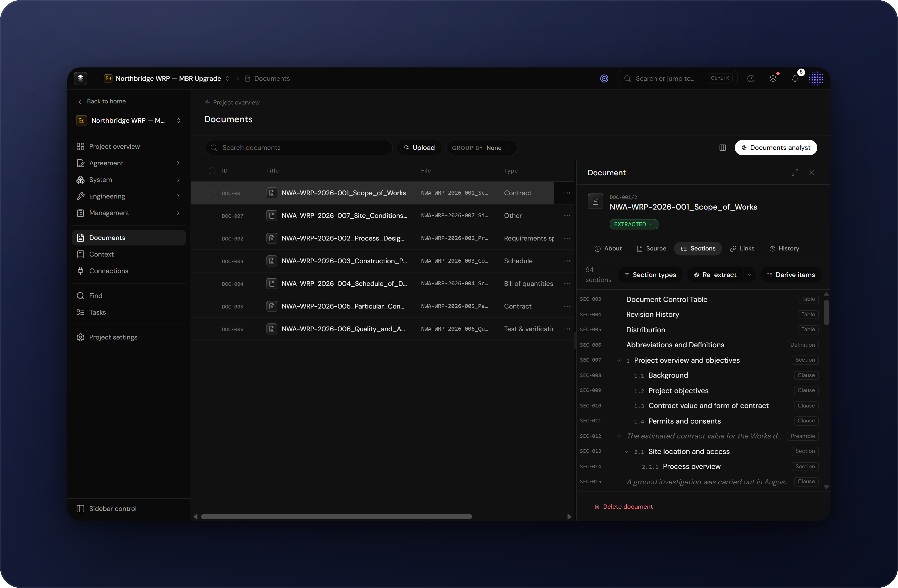Screen dimensions: 898x588
Task: Click the Sidebar control icon
Action: pos(80,508)
